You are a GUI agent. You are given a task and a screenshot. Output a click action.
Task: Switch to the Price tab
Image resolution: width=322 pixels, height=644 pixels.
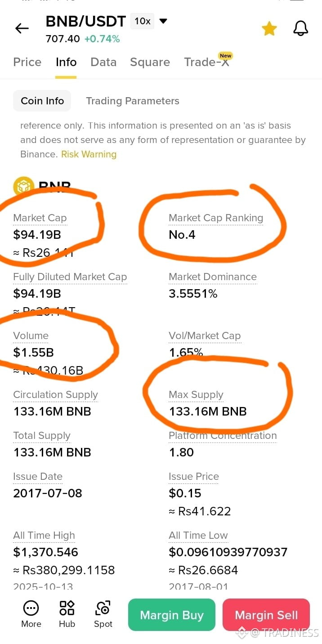(27, 62)
